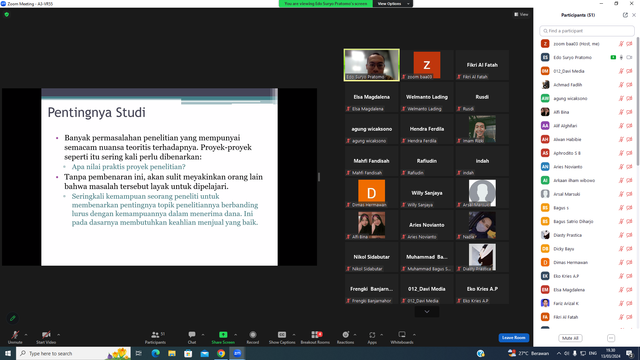Click the Zoom app icon in taskbar
Screen dimensions: 640x360
[x=237, y=353]
